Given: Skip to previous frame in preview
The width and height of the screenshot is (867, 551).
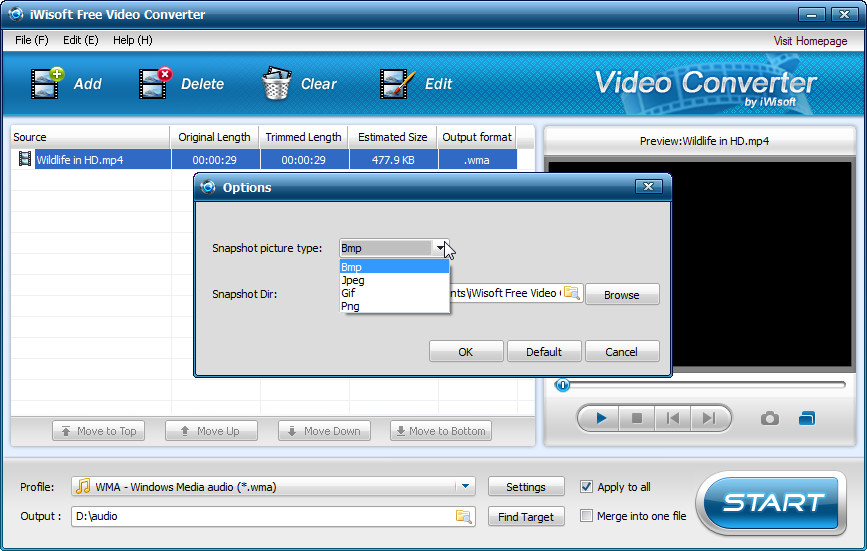Looking at the screenshot, I should (673, 418).
